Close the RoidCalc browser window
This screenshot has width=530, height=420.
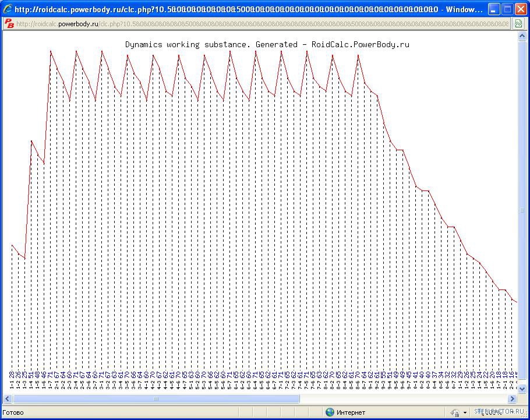click(x=520, y=9)
